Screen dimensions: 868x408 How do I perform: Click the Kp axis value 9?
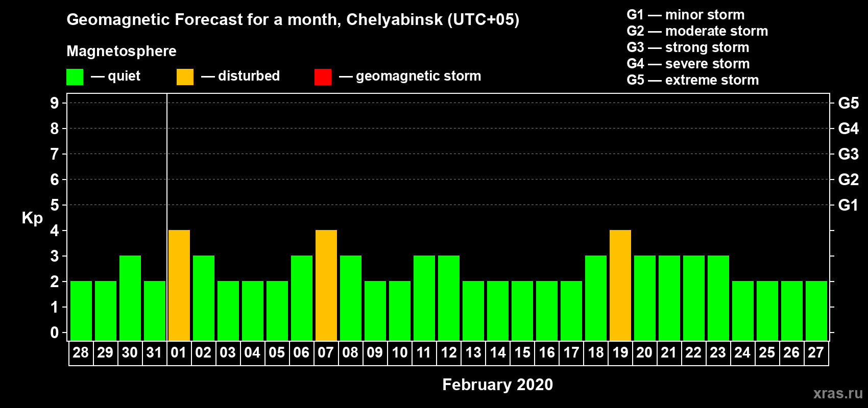coord(55,103)
